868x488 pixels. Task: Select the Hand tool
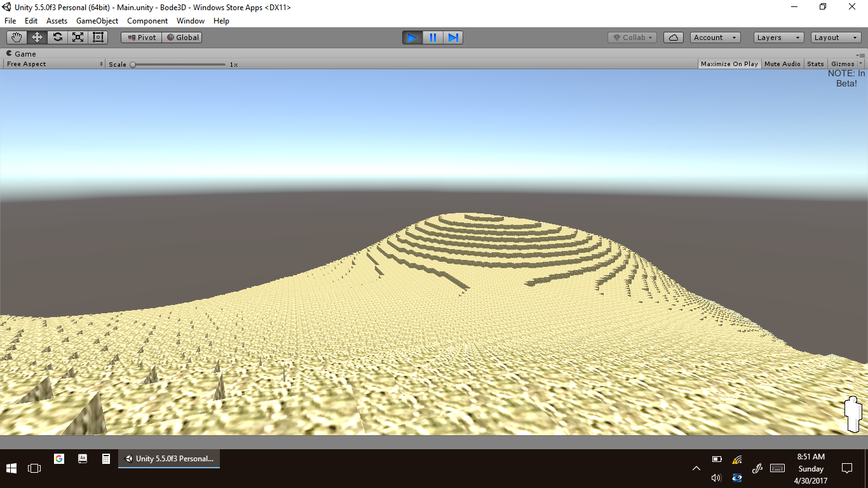[17, 37]
